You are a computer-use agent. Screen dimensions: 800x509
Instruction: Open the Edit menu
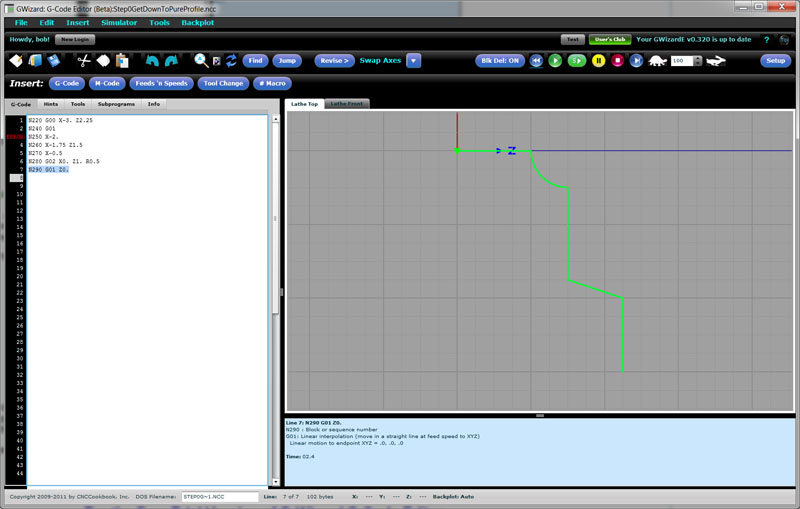47,22
